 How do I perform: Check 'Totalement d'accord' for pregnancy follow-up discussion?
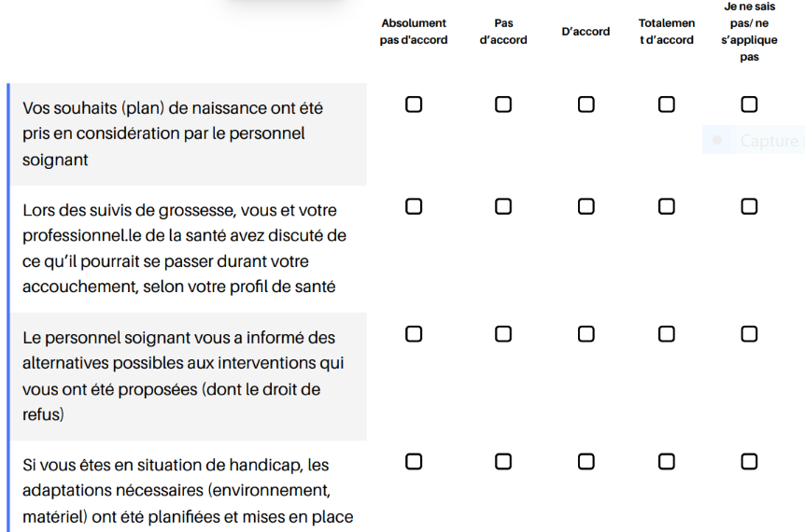click(x=666, y=206)
